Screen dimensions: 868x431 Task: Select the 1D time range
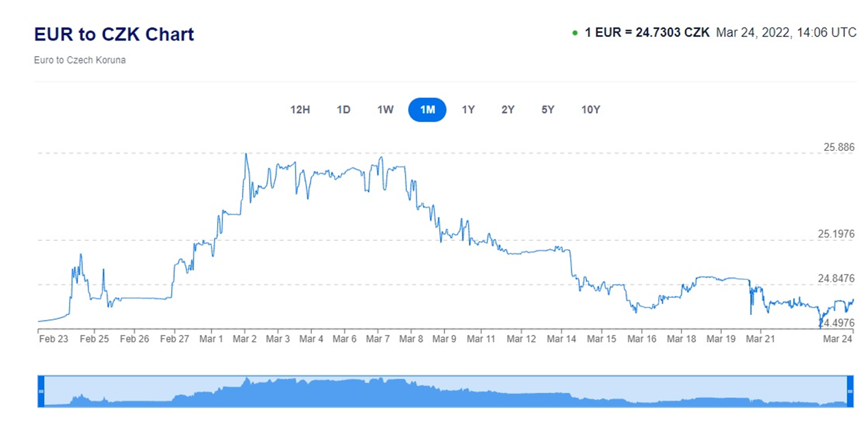(x=343, y=110)
